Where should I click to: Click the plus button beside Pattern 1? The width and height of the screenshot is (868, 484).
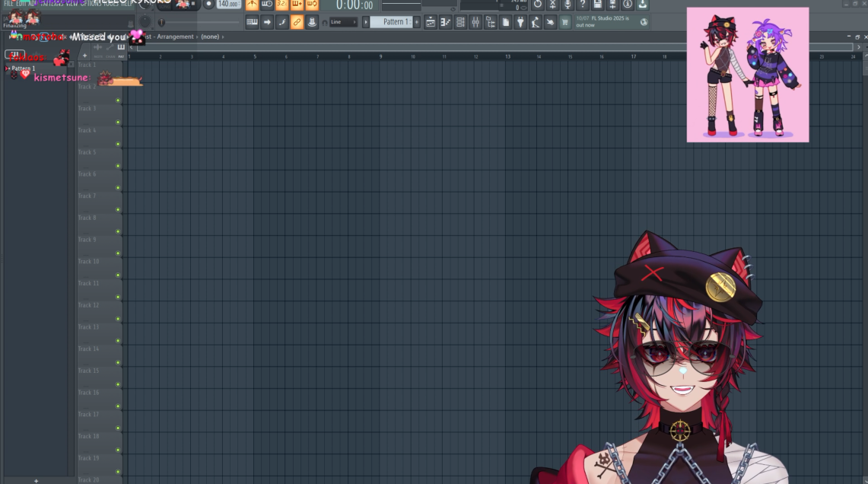(417, 22)
